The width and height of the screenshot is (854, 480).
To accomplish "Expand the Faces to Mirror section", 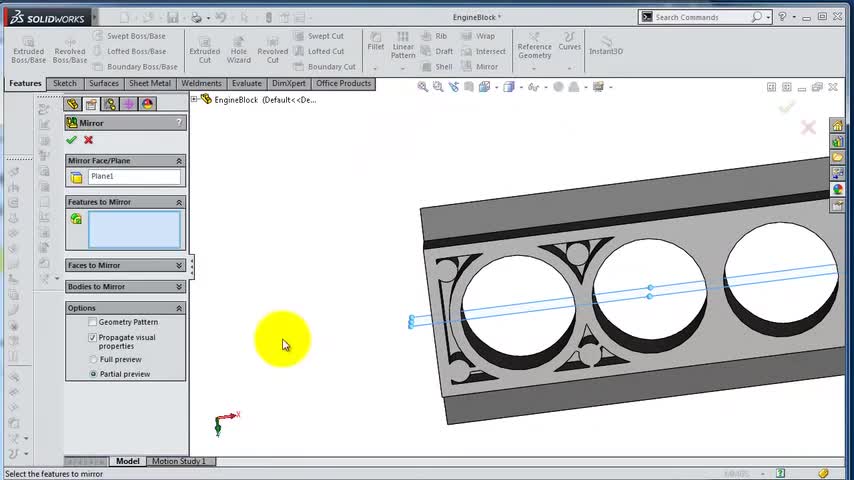I will pyautogui.click(x=125, y=265).
